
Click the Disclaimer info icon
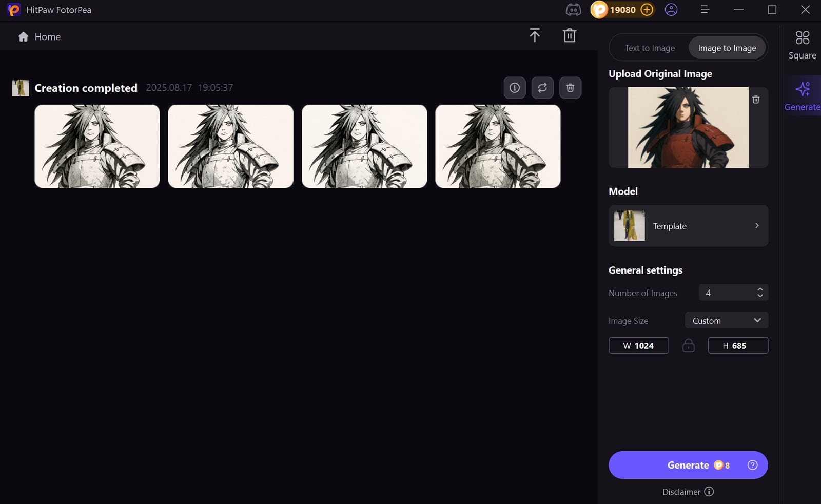click(709, 492)
